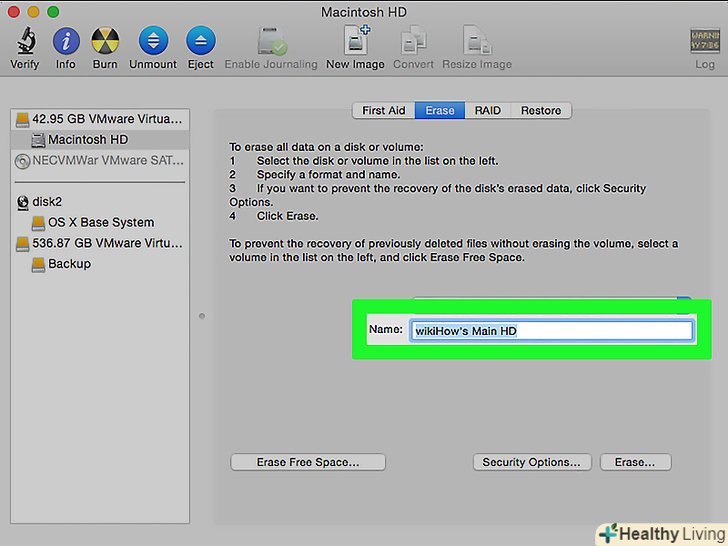Click the sidebar splitter handle dot

(202, 316)
